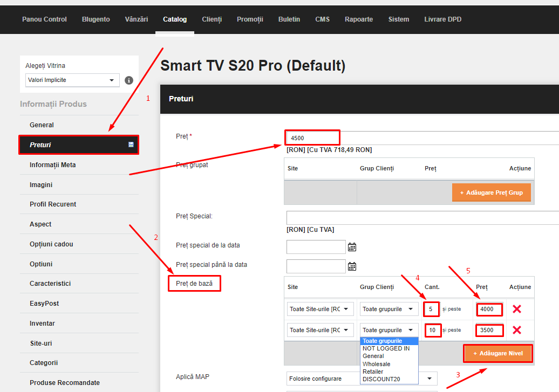Click the quantity field containing 5
559x392 pixels.
[431, 309]
